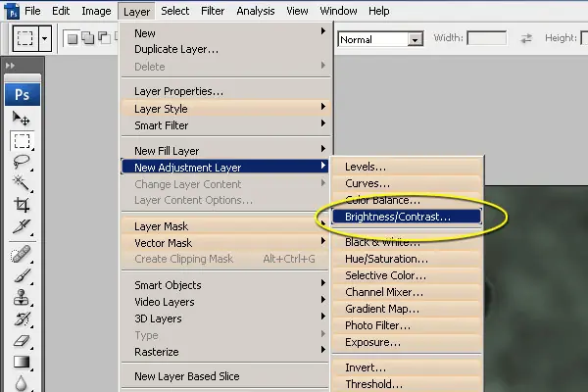588x392 pixels.
Task: Open the Filter menu
Action: coord(213,11)
